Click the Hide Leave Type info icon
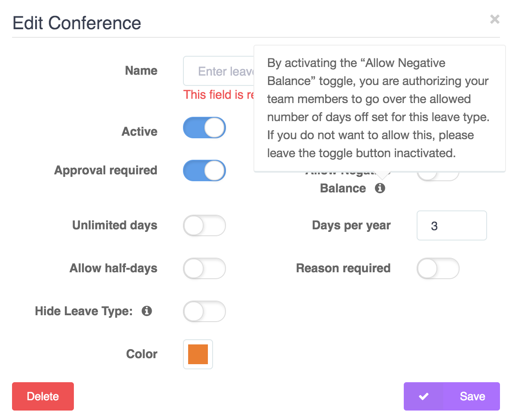 pyautogui.click(x=146, y=311)
